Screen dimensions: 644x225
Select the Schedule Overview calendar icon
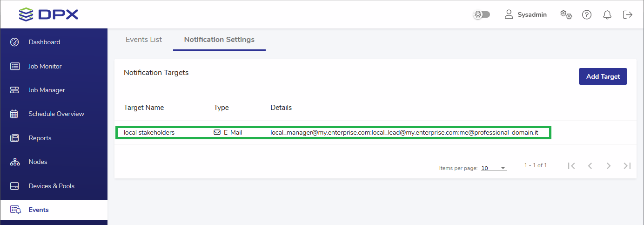click(x=14, y=114)
